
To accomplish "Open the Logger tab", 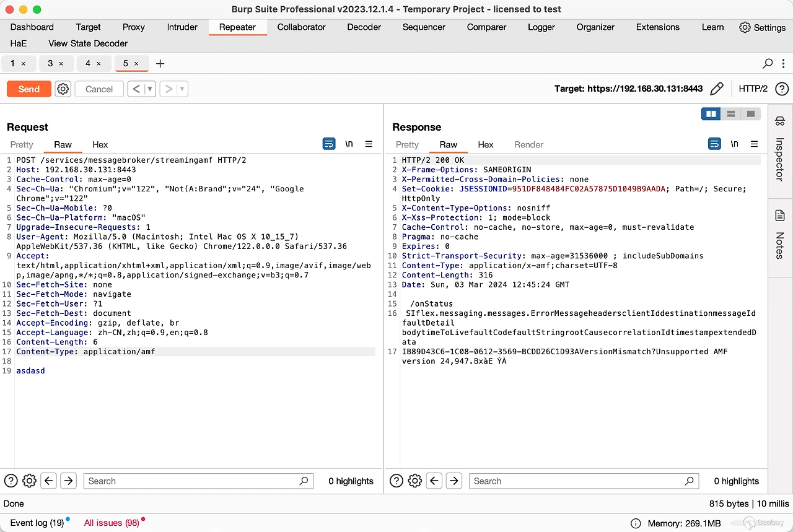I will click(541, 27).
